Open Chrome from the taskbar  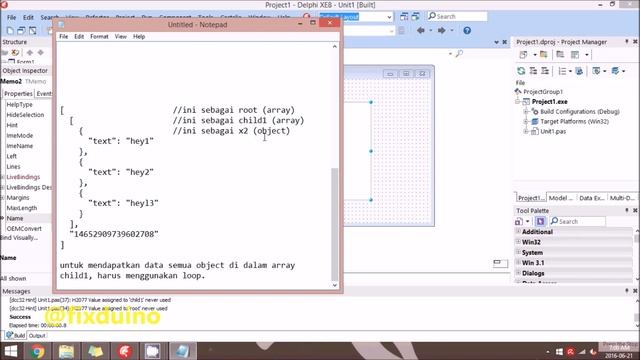click(37, 351)
